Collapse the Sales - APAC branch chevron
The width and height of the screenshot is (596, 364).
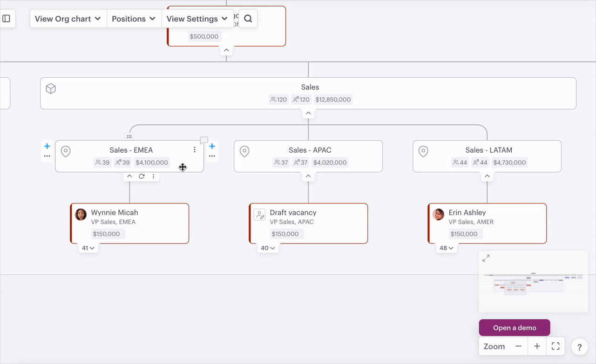tap(308, 175)
